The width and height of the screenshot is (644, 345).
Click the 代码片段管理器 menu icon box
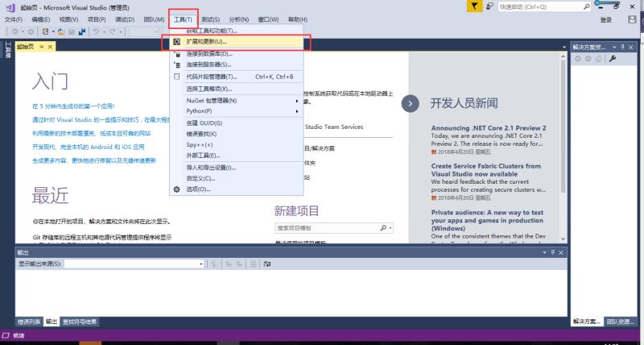(177, 77)
